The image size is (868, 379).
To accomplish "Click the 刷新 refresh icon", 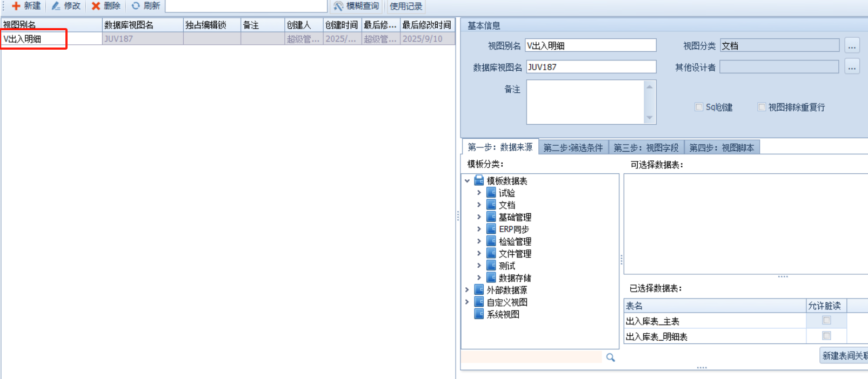I will point(136,6).
